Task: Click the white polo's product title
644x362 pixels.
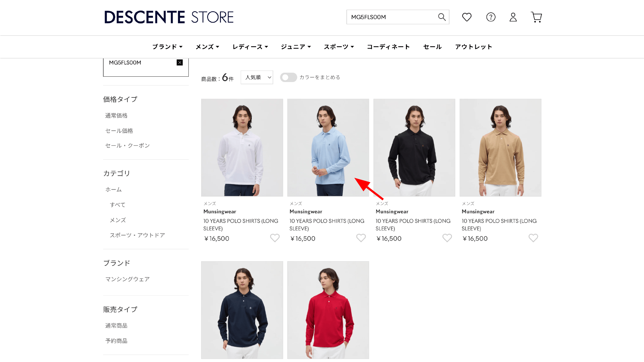Action: tap(241, 225)
